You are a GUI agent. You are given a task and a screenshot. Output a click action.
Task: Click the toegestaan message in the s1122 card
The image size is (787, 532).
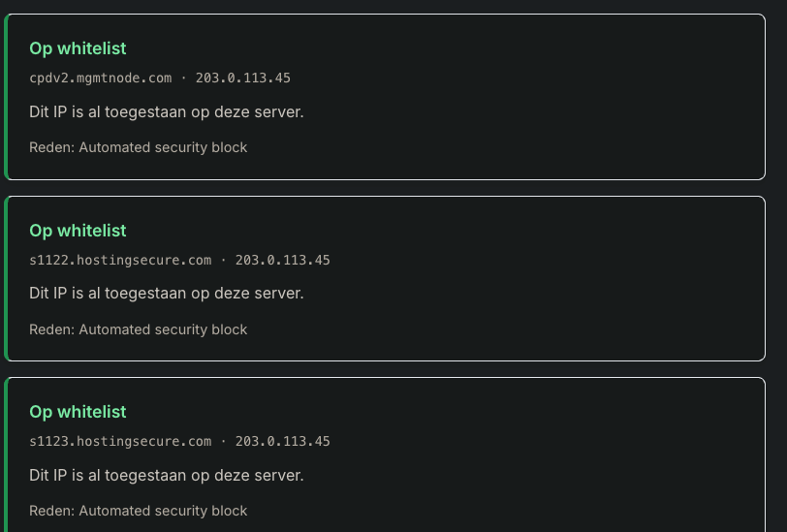pyautogui.click(x=166, y=293)
